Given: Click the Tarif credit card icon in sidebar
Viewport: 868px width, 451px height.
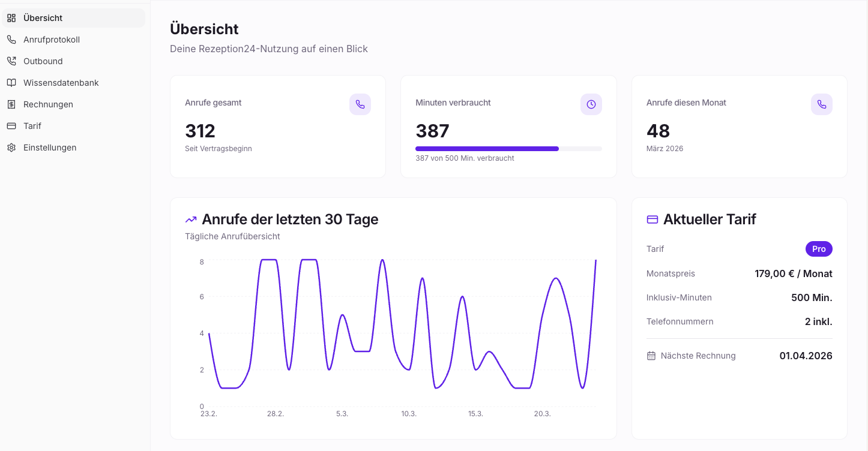Looking at the screenshot, I should point(11,126).
